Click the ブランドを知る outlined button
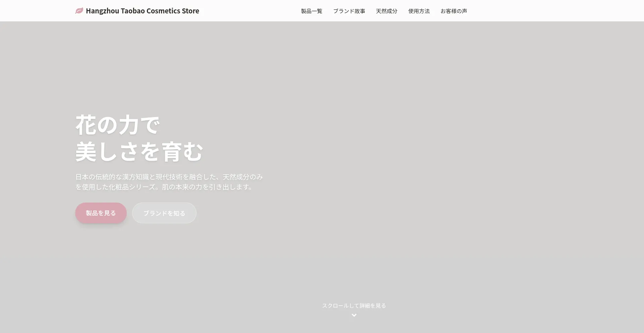The width and height of the screenshot is (644, 333). tap(164, 213)
